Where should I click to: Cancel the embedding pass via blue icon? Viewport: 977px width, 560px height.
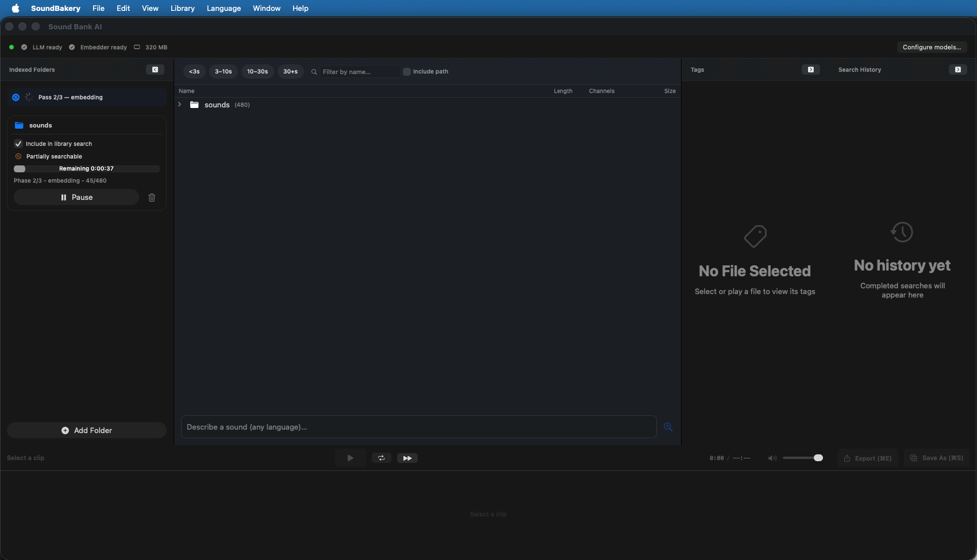click(16, 98)
